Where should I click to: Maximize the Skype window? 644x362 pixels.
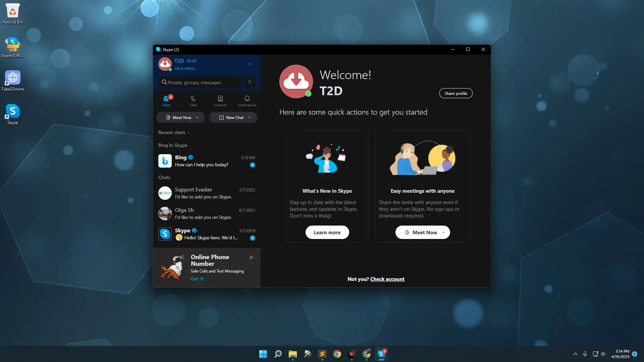[x=468, y=49]
